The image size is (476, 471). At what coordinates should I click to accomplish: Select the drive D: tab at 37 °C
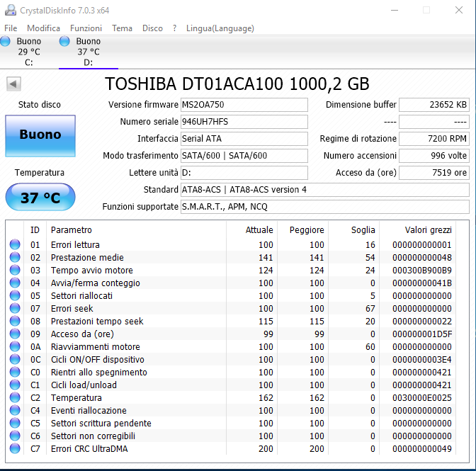pyautogui.click(x=89, y=52)
